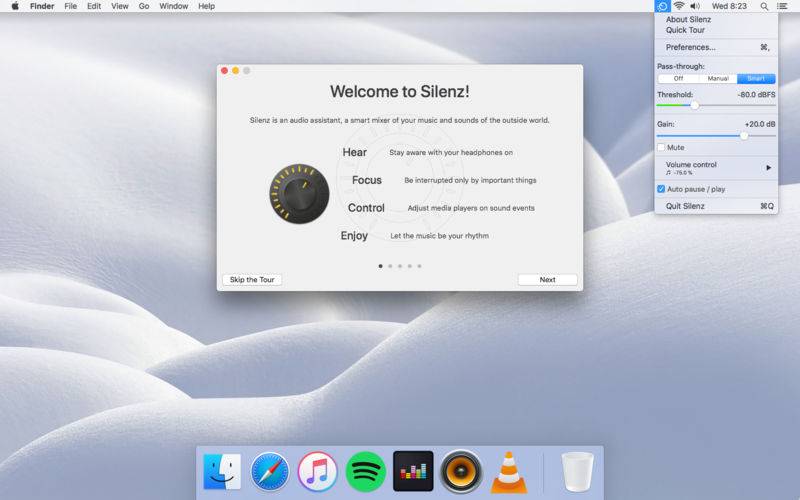The image size is (800, 500).
Task: Open the Window menu in menu bar
Action: (x=173, y=6)
